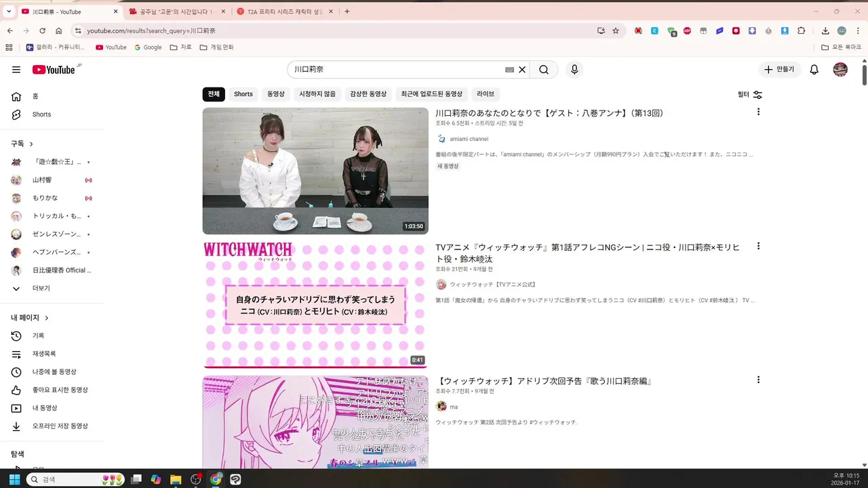868x488 pixels.
Task: Select the Shorts filter chip
Action: [243, 94]
